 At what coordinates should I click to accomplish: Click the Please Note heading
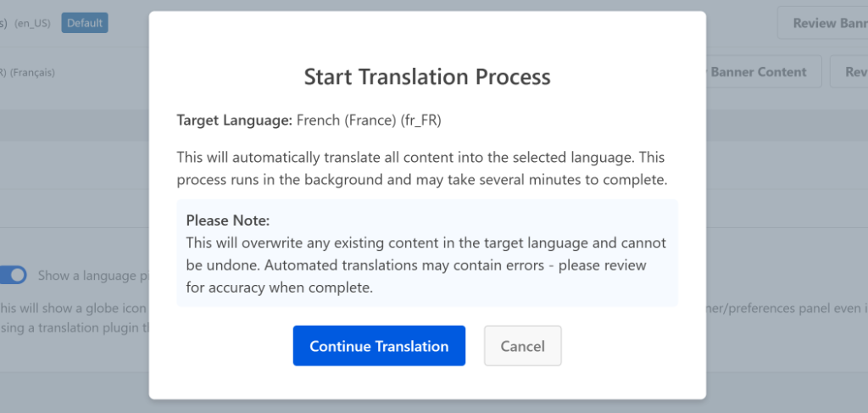(x=228, y=220)
